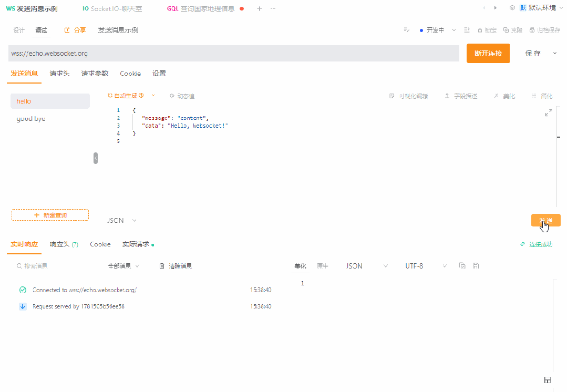The height and width of the screenshot is (392, 567).
Task: Open 可视化编辑 visual editing mode
Action: click(x=409, y=96)
